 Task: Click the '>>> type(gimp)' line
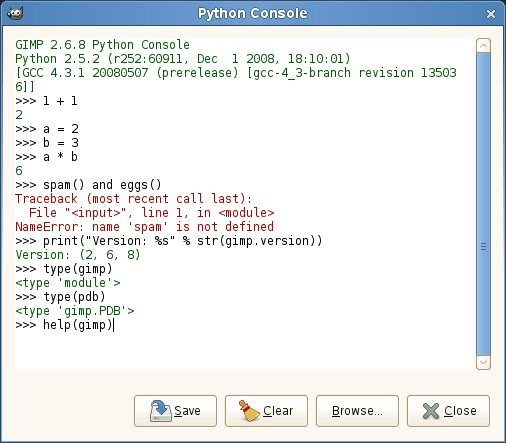(x=64, y=269)
